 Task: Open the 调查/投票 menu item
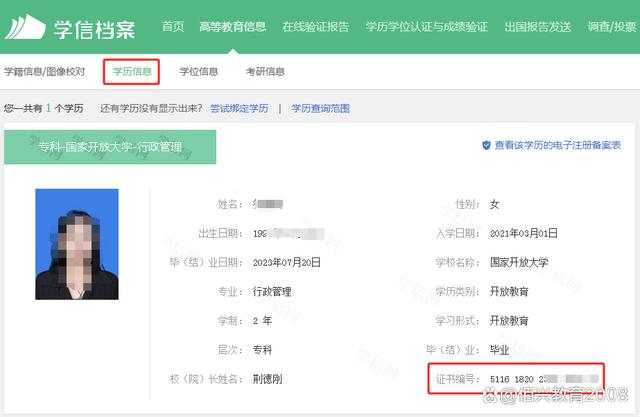point(612,27)
